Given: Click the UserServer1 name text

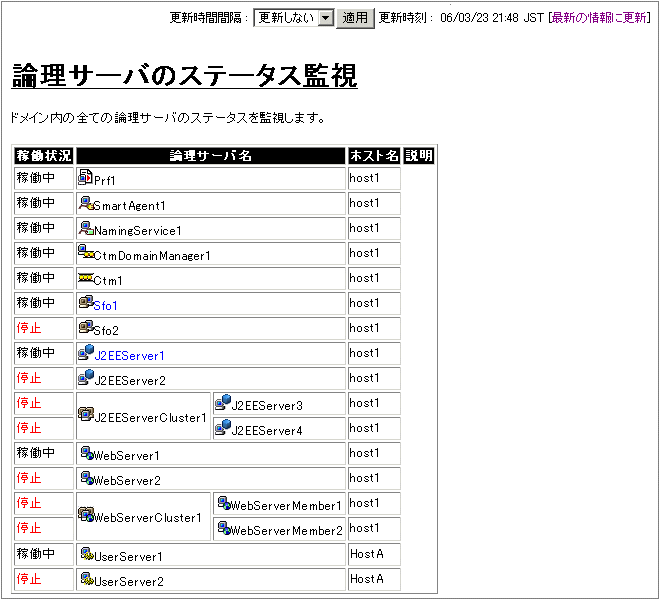Looking at the screenshot, I should pyautogui.click(x=128, y=557).
